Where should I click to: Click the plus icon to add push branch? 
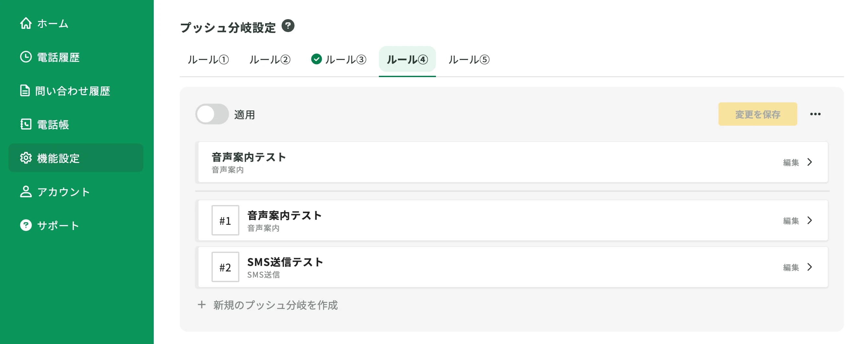tap(201, 304)
